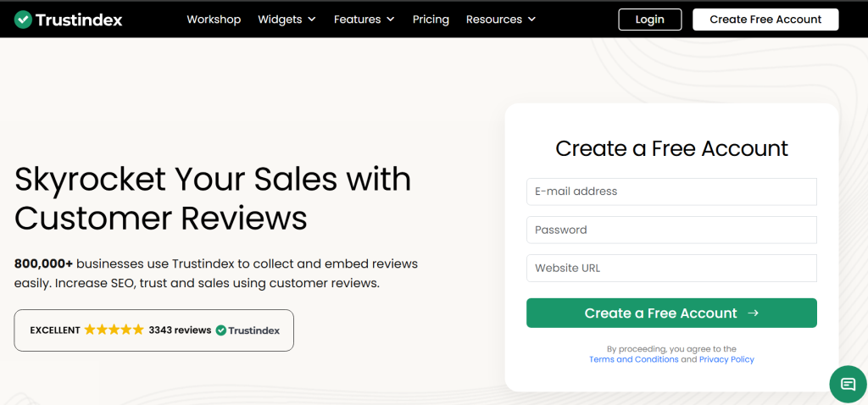Open the Terms and Conditions link
Viewport: 868px width, 405px height.
pos(634,359)
